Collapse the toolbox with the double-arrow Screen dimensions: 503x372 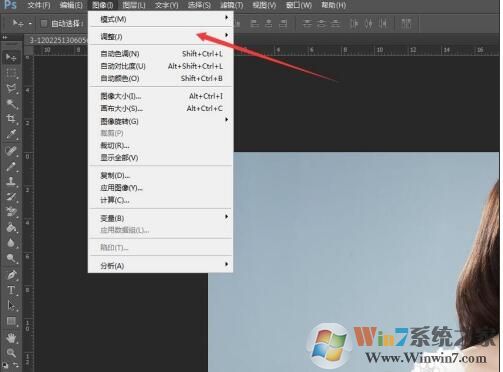click(x=5, y=38)
